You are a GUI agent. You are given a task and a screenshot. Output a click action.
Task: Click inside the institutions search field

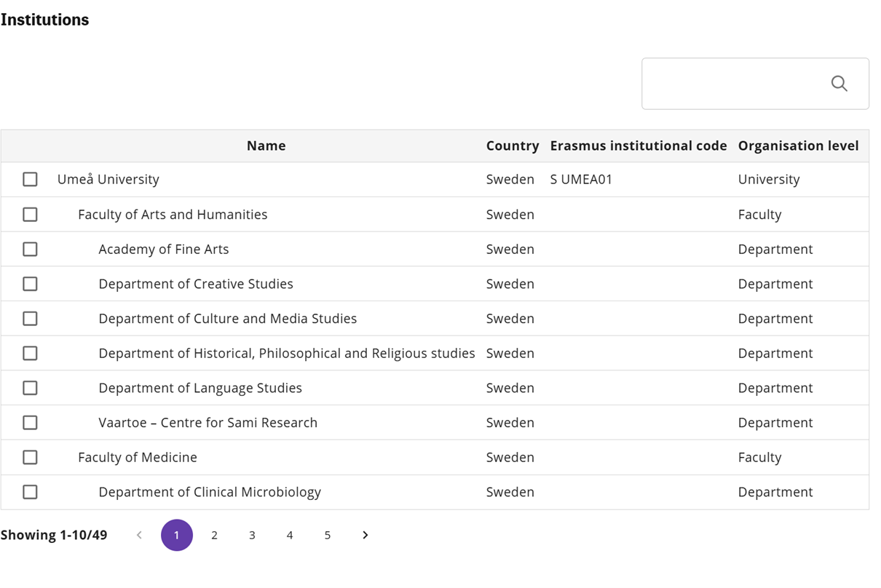pyautogui.click(x=733, y=84)
